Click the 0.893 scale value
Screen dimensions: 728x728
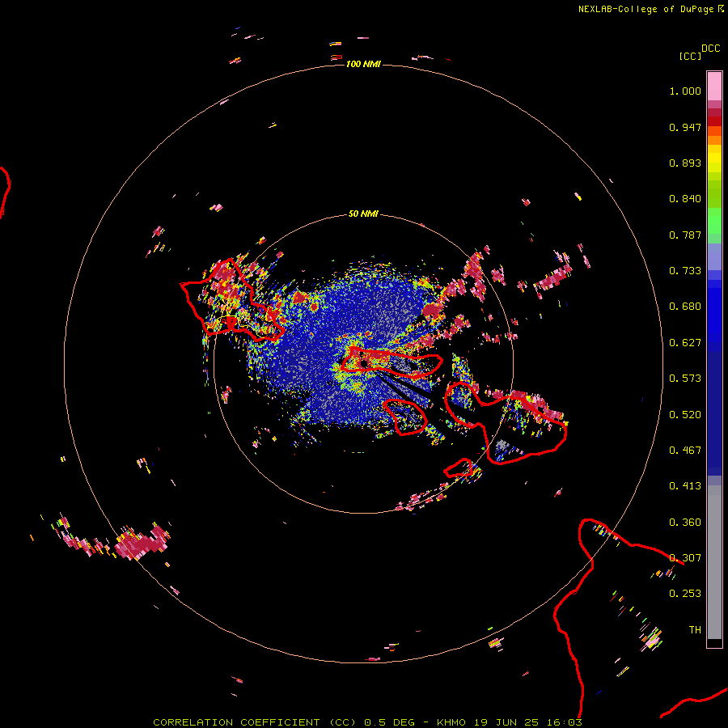pyautogui.click(x=685, y=163)
